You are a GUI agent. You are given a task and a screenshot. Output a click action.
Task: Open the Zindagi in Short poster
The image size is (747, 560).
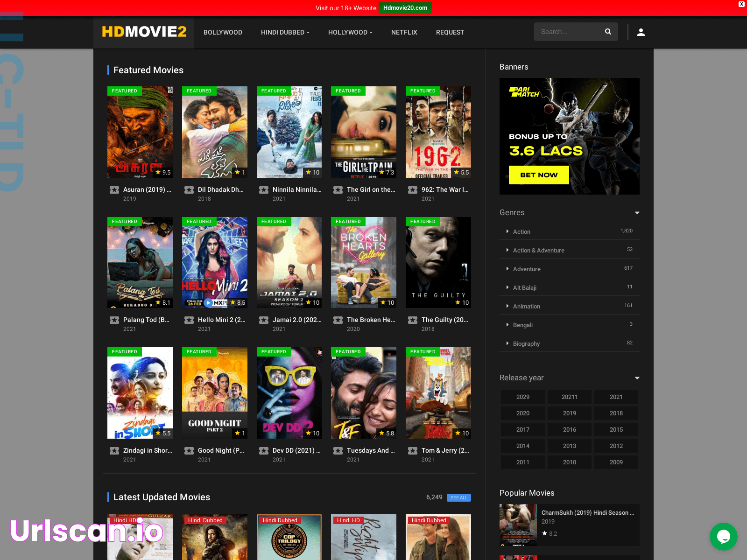(140, 393)
